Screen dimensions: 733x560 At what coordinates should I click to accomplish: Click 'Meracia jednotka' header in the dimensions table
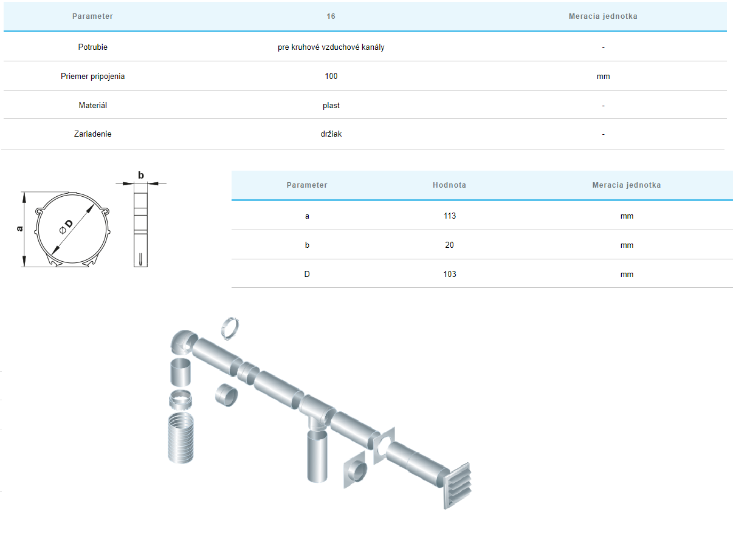(626, 185)
